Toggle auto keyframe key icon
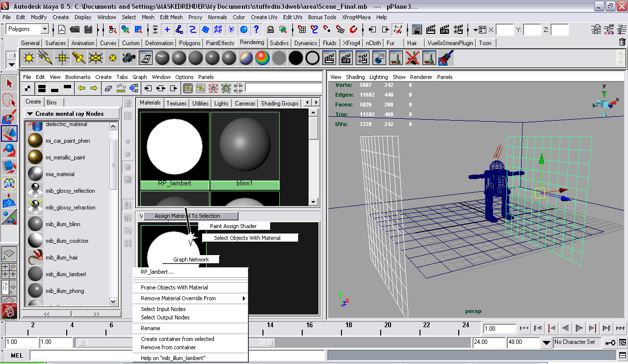Screen dimensions: 628x364 click(x=610, y=342)
